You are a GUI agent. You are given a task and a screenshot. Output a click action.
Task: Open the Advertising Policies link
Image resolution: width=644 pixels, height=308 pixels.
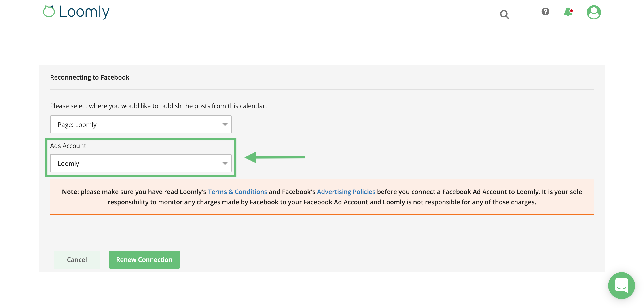(346, 192)
